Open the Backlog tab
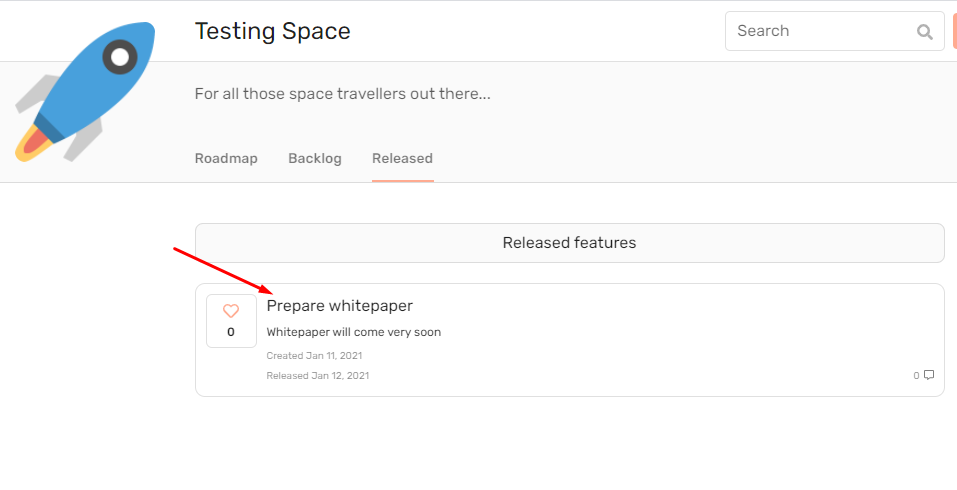 (x=315, y=159)
